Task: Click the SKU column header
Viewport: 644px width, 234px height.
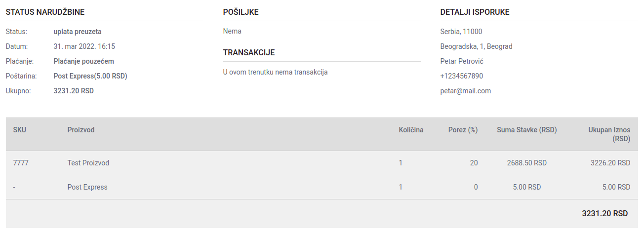Action: (20, 130)
